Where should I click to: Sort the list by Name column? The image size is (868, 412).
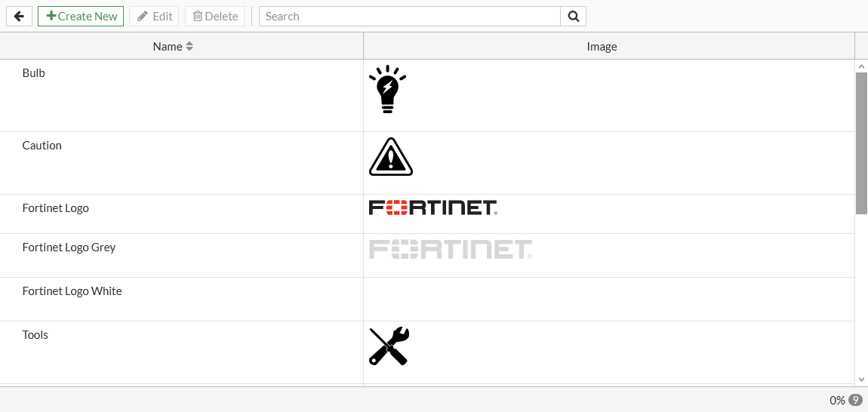pyautogui.click(x=174, y=47)
